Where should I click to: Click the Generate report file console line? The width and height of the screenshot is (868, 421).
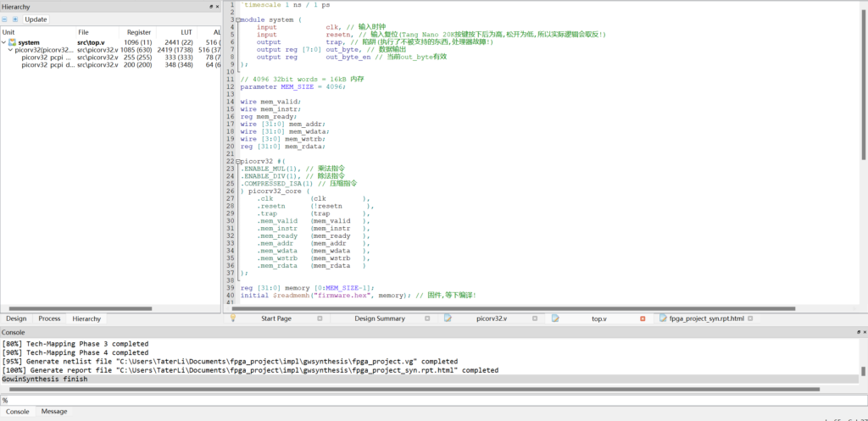coord(250,370)
